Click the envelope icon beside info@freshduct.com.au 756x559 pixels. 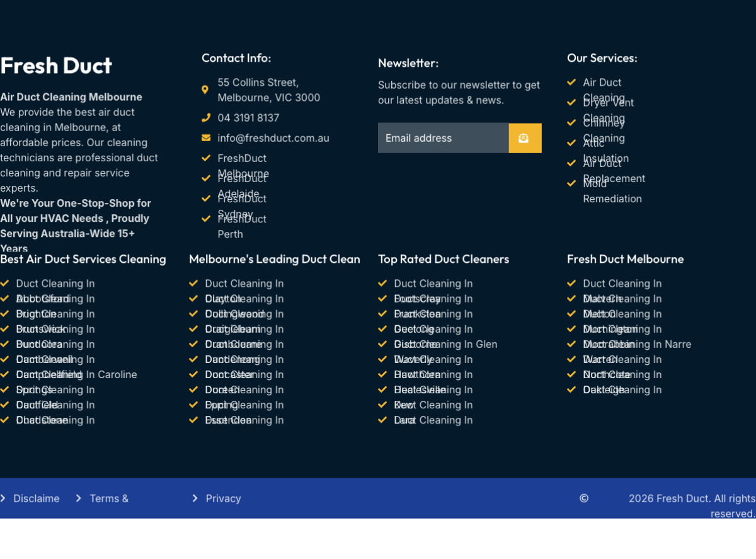pos(205,138)
